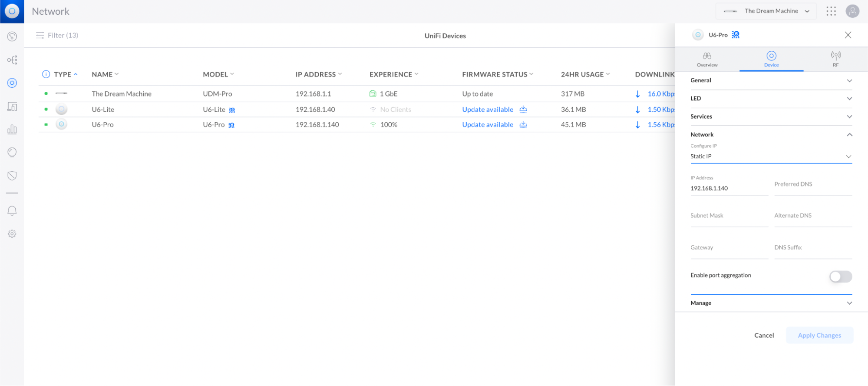Viewport: 868px width, 386px height.
Task: Switch to the Overview tab
Action: [x=707, y=60]
